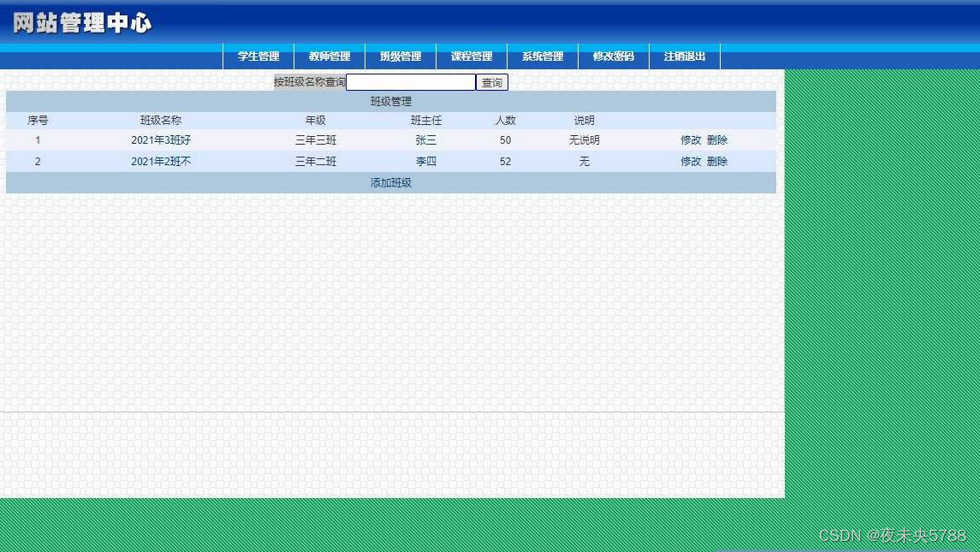Select the 年级 column header

point(316,120)
